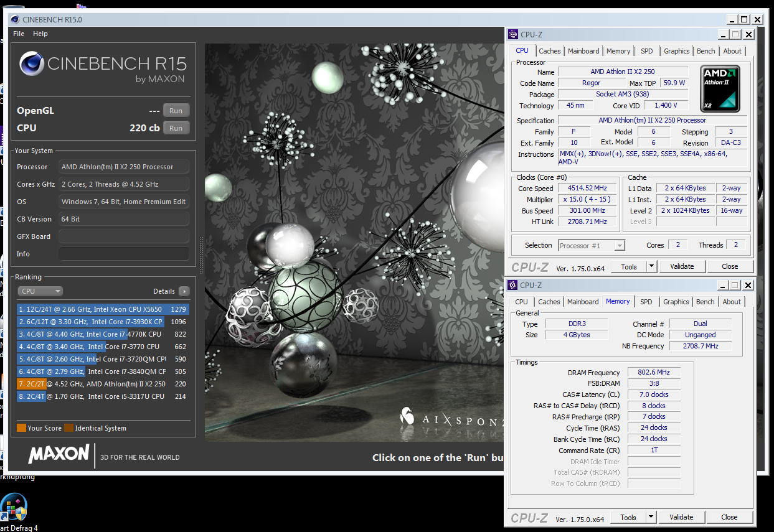774x532 pixels.
Task: Open Memory tab in upper CPU-Z window
Action: point(618,51)
